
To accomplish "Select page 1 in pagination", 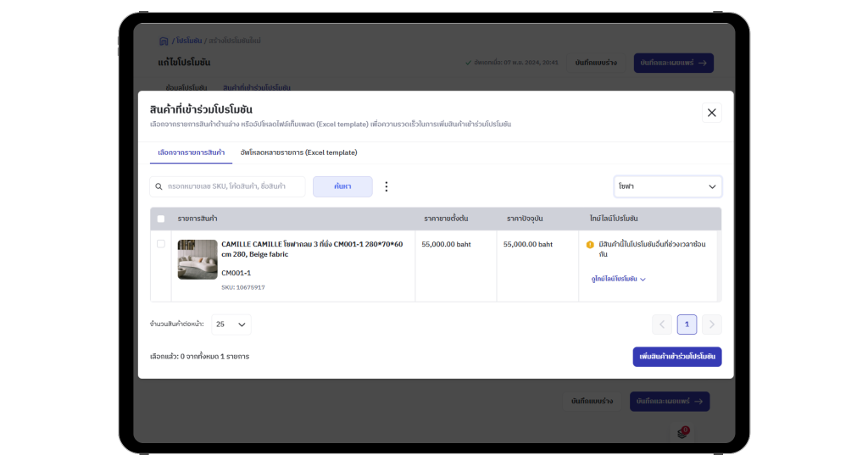I will point(687,325).
